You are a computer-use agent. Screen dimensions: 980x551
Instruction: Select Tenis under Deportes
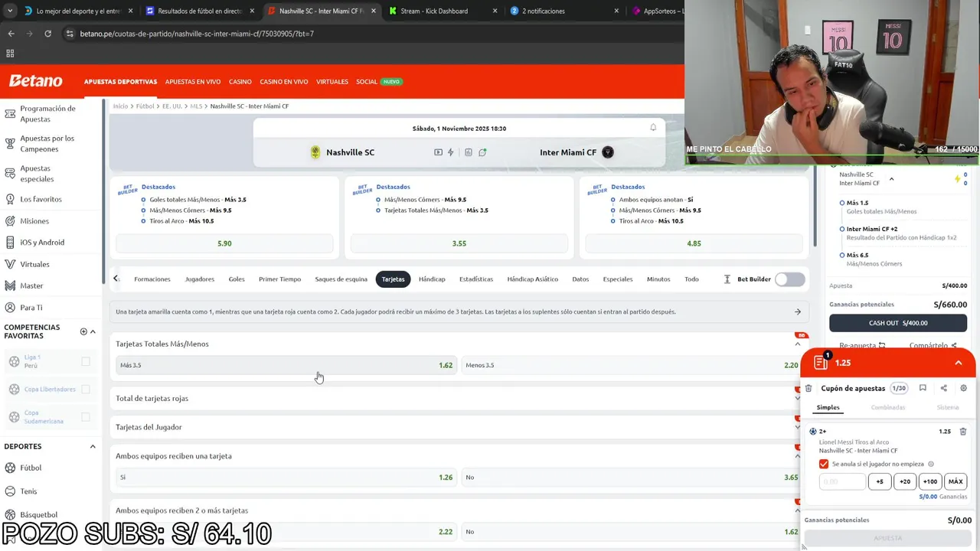tap(28, 491)
